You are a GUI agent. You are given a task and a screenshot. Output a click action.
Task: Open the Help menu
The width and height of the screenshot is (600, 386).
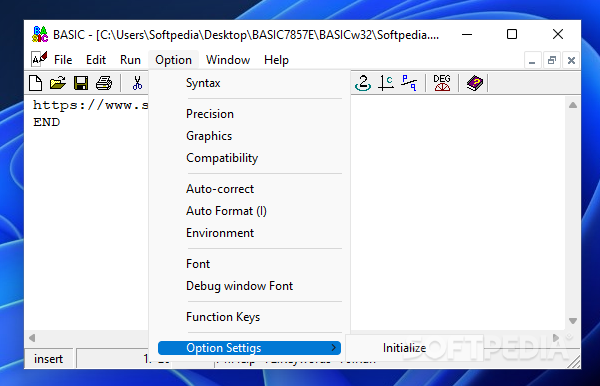click(x=276, y=60)
